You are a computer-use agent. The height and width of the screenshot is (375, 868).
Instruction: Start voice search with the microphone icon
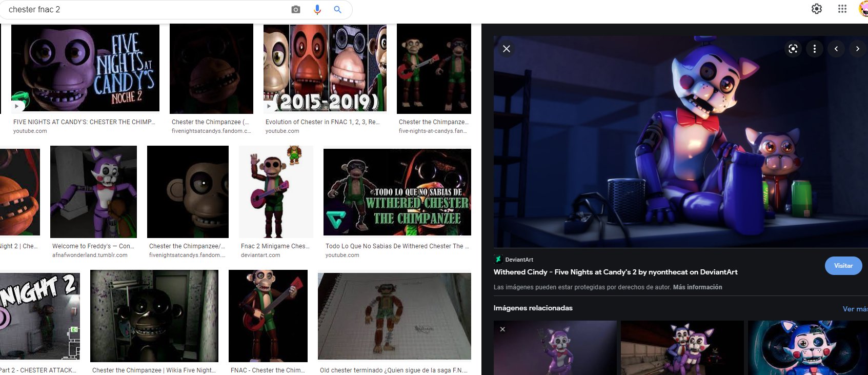[x=317, y=9]
